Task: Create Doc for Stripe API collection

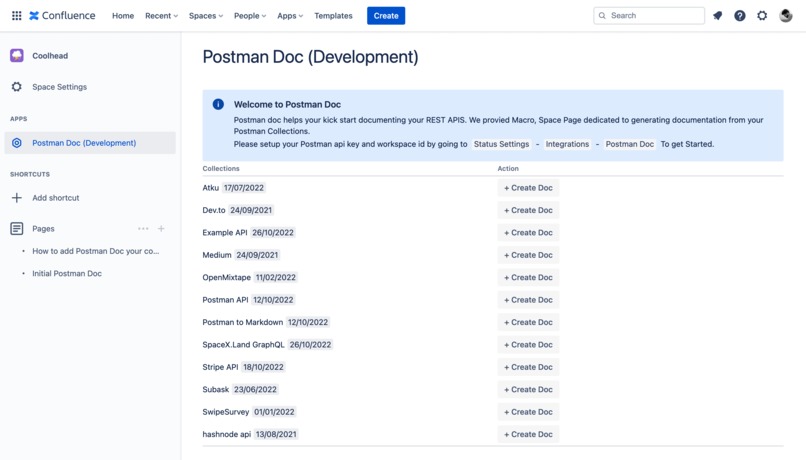Action: (x=528, y=367)
